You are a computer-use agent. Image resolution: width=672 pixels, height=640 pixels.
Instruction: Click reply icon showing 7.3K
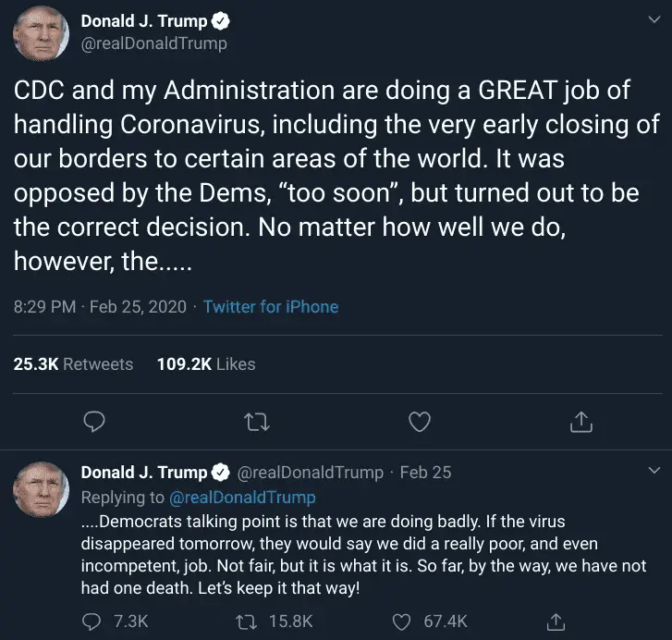pyautogui.click(x=93, y=622)
